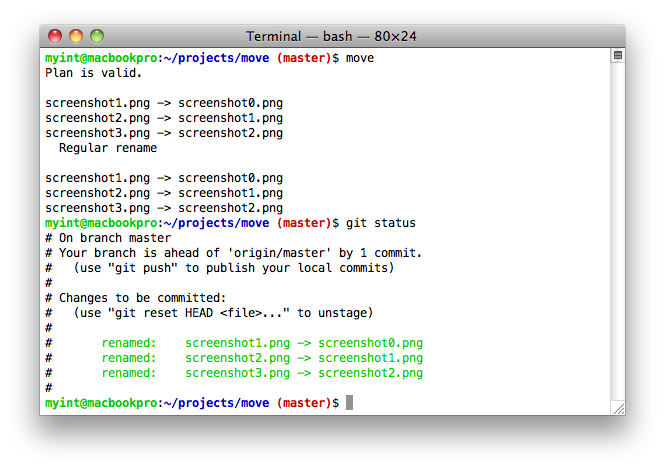Click the terminal cursor block at prompt
This screenshot has height=470, width=665.
click(349, 403)
